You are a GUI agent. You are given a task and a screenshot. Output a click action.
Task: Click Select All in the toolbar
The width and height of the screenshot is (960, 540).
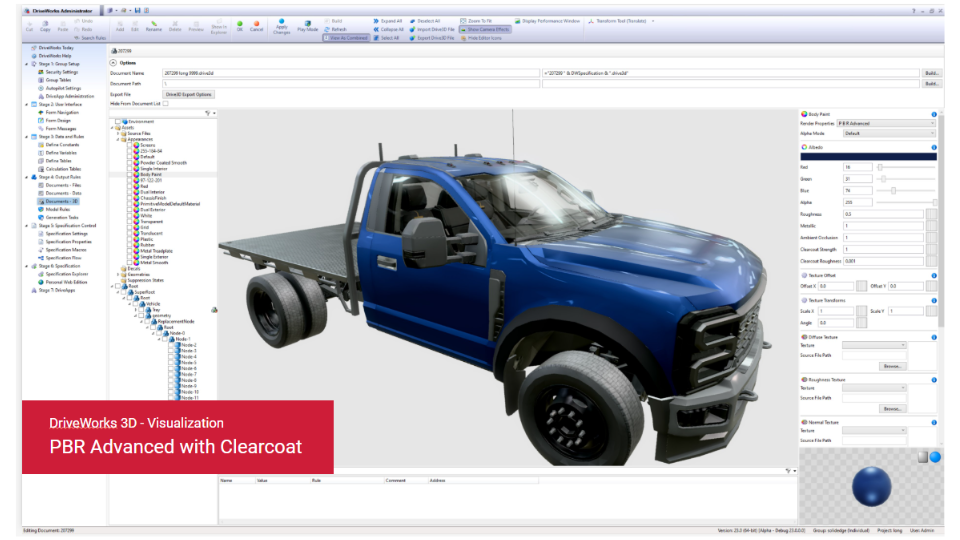[x=386, y=38]
